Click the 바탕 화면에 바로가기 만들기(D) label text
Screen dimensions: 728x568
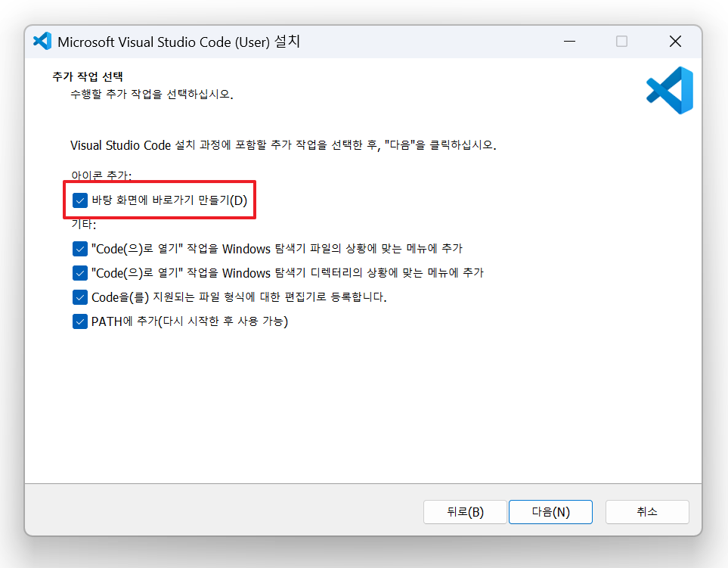click(x=169, y=200)
